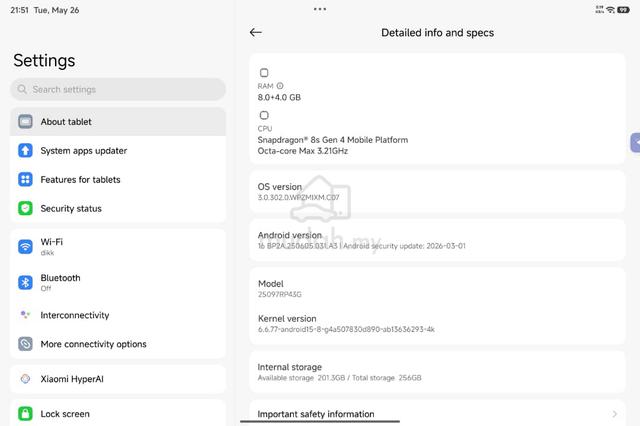The height and width of the screenshot is (426, 640).
Task: Expand Important safety information chevron
Action: tap(615, 414)
